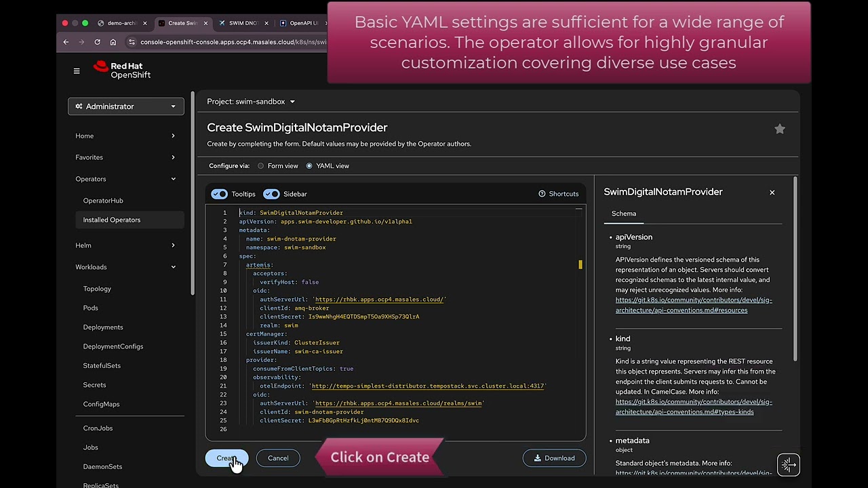Close the SwimDigitalNotamProvider schema sidebar

coord(772,192)
